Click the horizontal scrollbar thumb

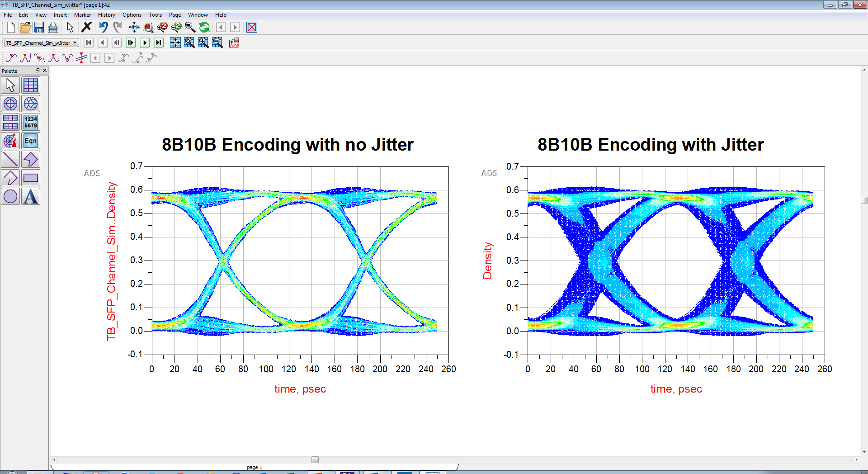(x=315, y=460)
